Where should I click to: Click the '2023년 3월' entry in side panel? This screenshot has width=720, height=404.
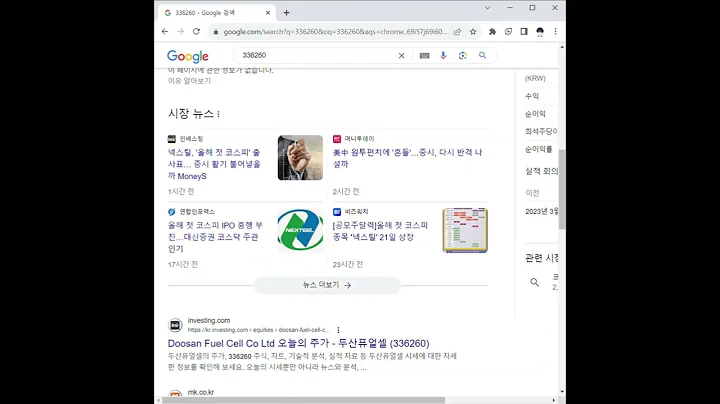[542, 211]
